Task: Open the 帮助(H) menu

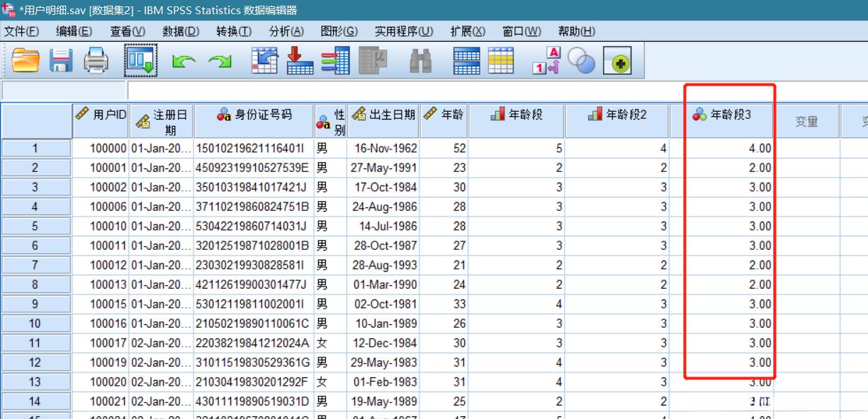Action: [577, 31]
